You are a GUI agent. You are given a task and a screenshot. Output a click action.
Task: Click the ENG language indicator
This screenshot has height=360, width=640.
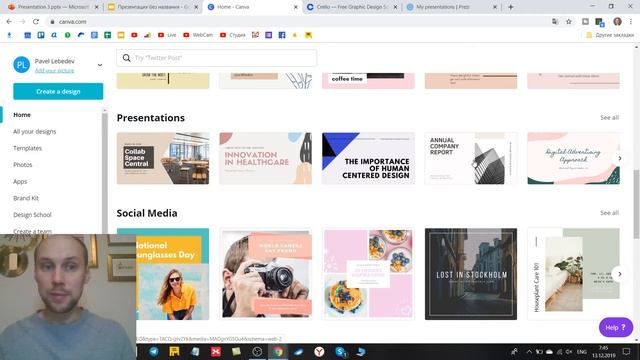[582, 351]
